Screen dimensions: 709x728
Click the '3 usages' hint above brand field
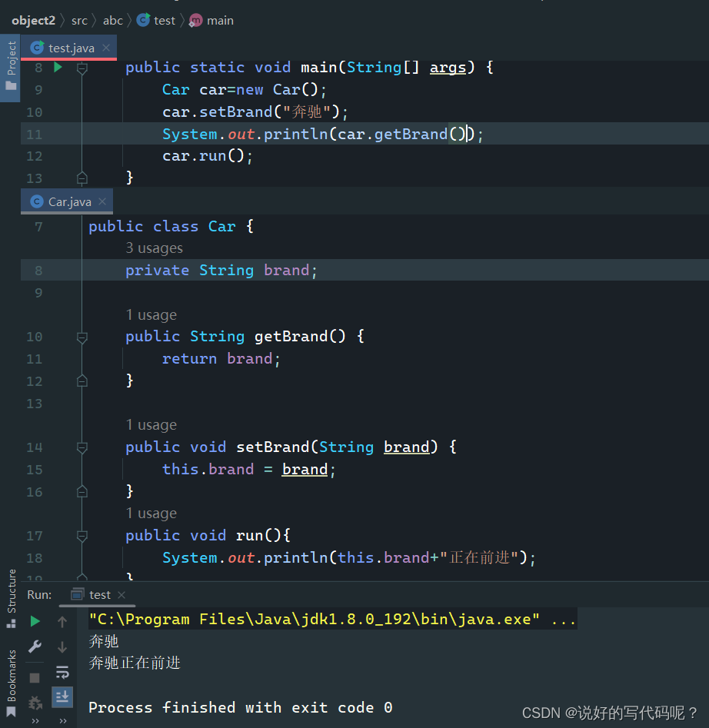[x=154, y=248]
